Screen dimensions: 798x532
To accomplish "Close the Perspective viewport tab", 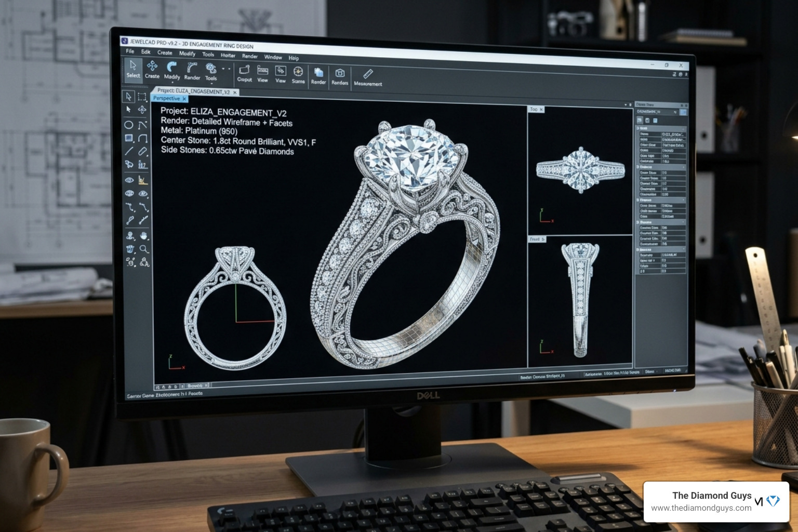I will tap(184, 99).
